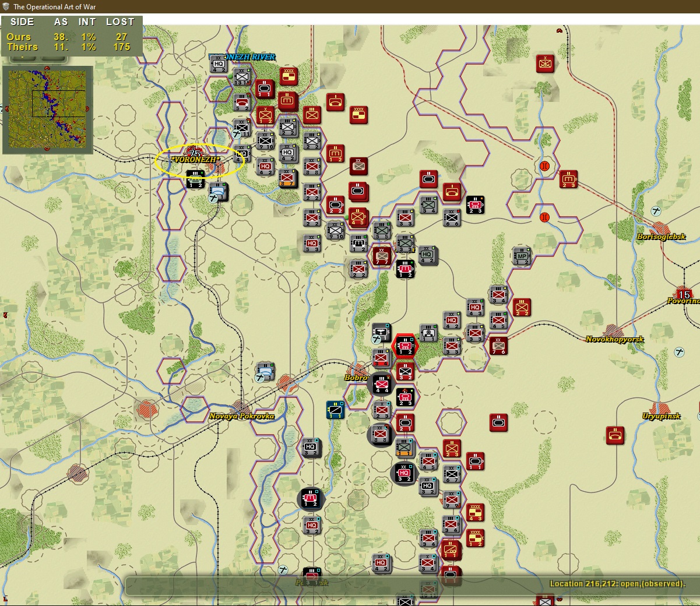Select the circled division counter 8 8 south of Bobrov
This screenshot has height=606, width=700.
[x=381, y=435]
